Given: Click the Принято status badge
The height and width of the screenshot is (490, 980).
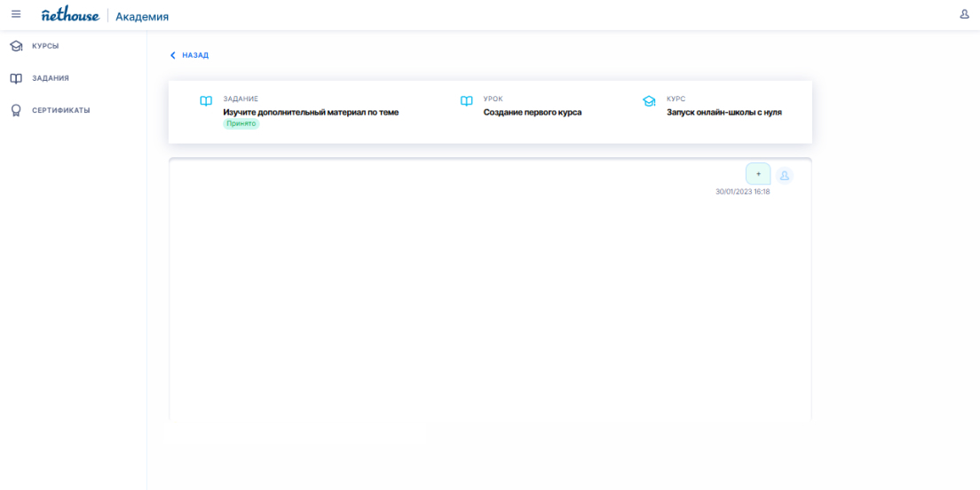Looking at the screenshot, I should (x=241, y=123).
